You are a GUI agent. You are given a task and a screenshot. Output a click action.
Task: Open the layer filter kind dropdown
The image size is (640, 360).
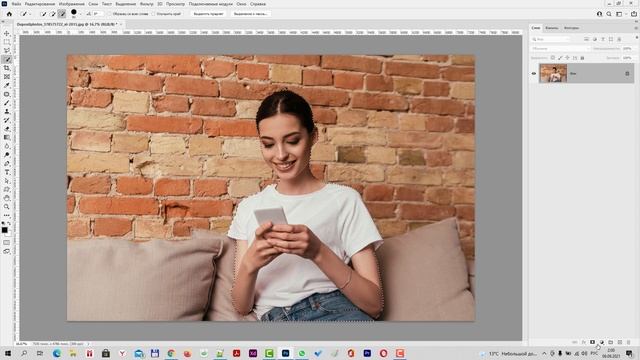tap(551, 39)
